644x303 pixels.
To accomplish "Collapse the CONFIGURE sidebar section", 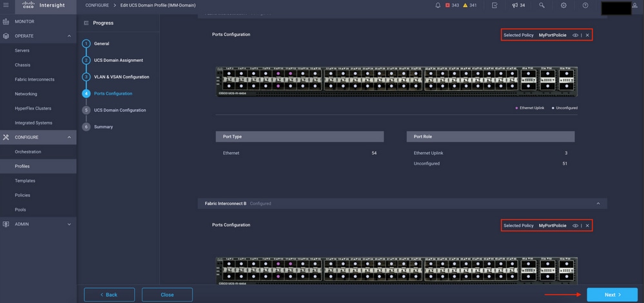I will click(x=69, y=137).
